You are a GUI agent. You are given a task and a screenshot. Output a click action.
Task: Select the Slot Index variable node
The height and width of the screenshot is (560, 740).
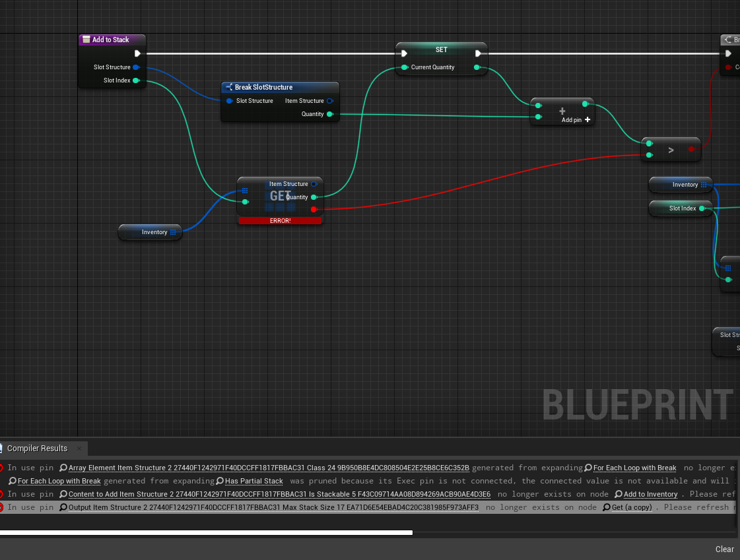click(x=681, y=208)
